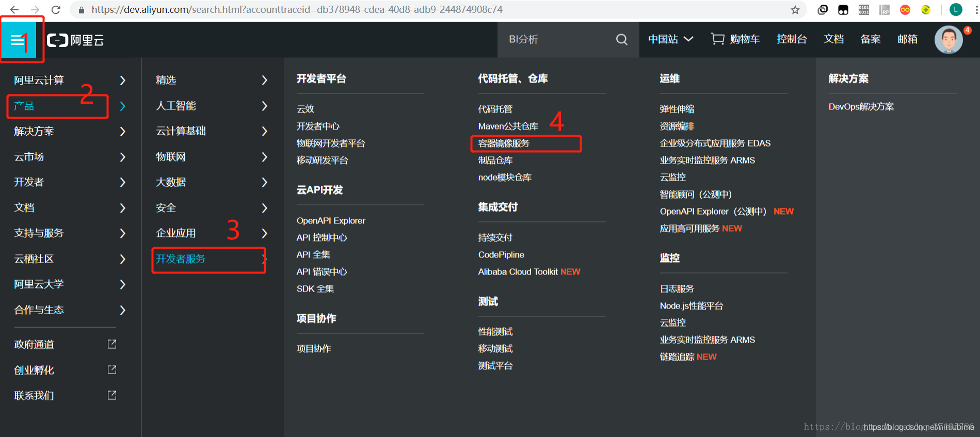The image size is (980, 437).
Task: Open external link icon beside 联系我们
Action: [112, 395]
